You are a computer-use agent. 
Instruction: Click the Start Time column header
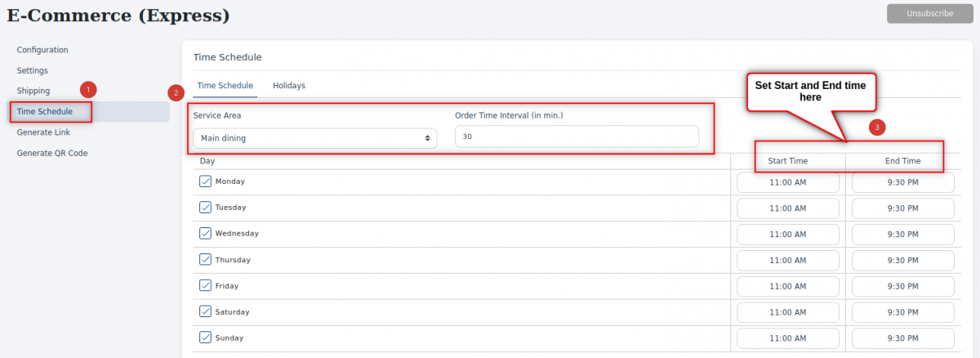tap(788, 161)
